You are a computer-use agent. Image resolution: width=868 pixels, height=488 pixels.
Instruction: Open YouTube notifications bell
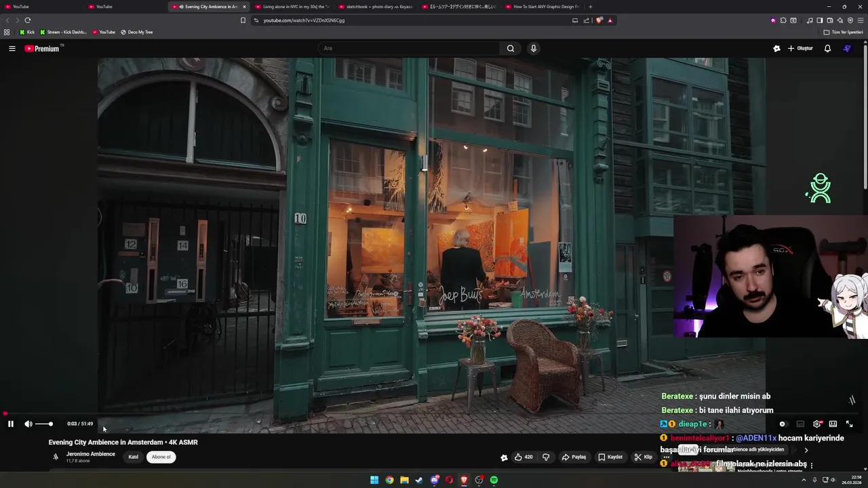(827, 48)
